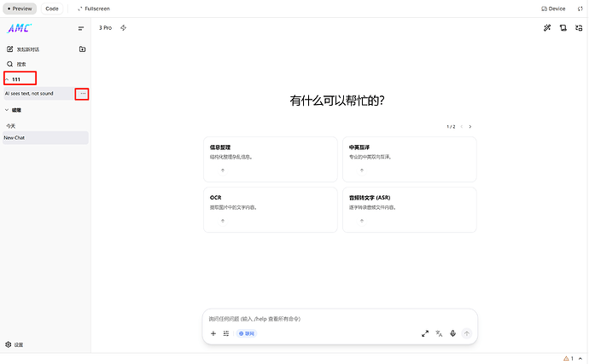
Task: Start voice input with the microphone icon
Action: click(x=452, y=333)
